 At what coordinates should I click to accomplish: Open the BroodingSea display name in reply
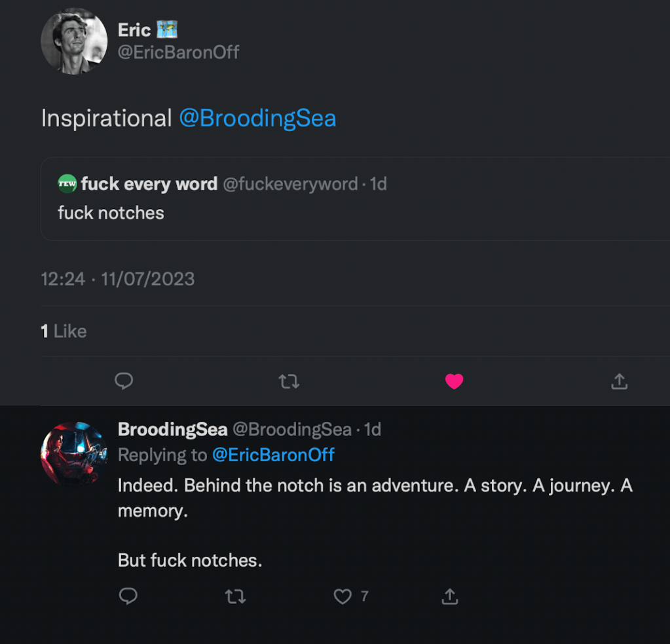point(172,430)
